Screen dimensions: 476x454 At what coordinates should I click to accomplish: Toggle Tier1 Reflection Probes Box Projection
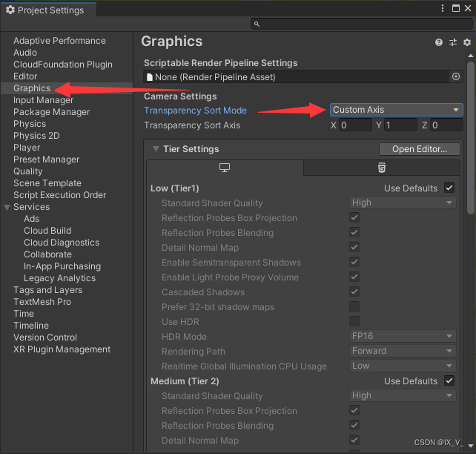[x=354, y=217]
